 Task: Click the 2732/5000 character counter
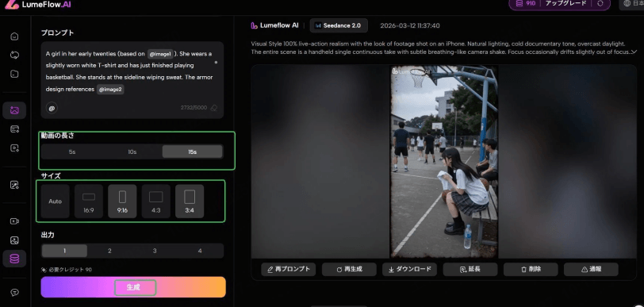point(194,108)
